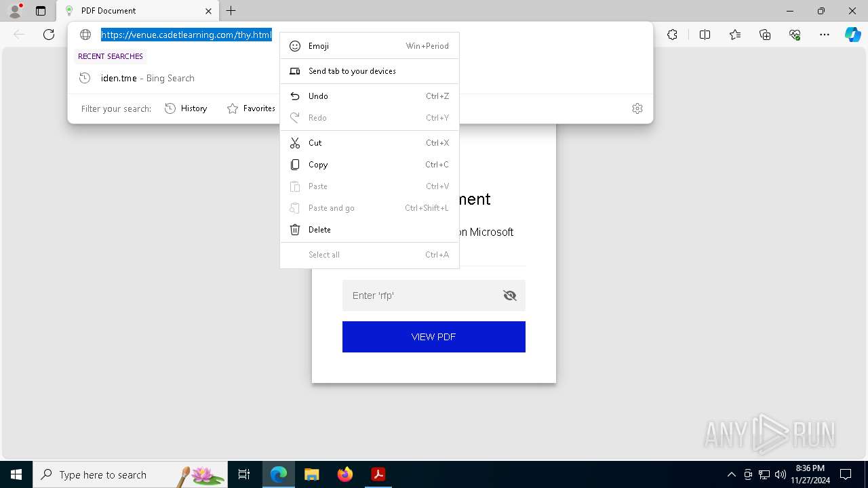
Task: Open Favorites star icon in toolbar
Action: click(x=735, y=35)
